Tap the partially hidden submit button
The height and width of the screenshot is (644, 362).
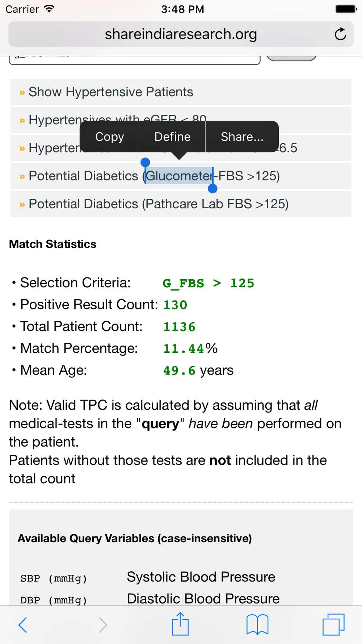[291, 58]
